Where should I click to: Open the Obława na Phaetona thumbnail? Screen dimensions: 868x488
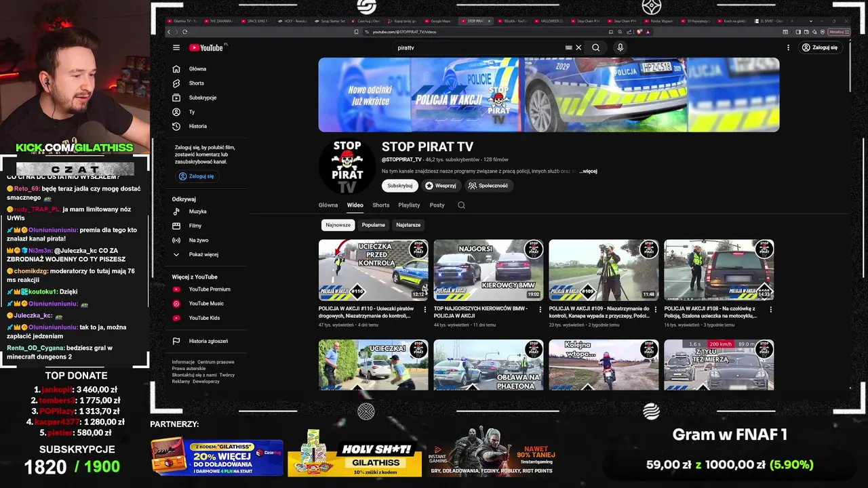(488, 365)
